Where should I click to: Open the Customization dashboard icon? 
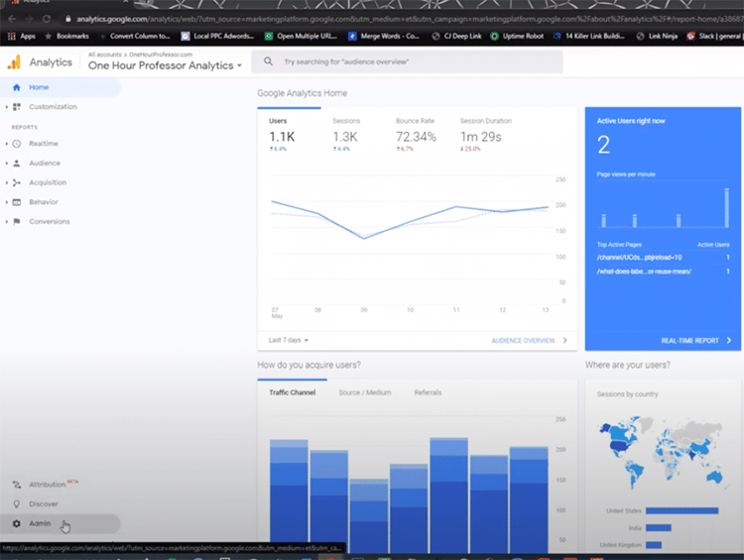pyautogui.click(x=17, y=106)
